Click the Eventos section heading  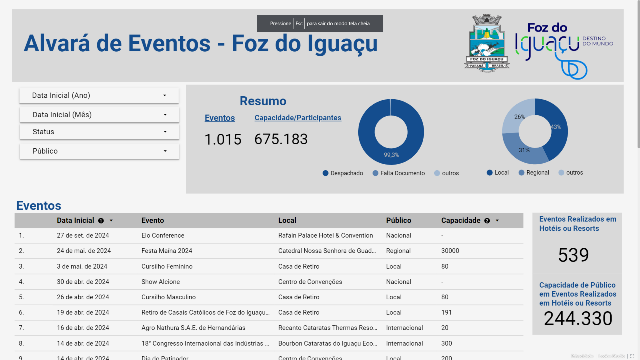coord(39,206)
